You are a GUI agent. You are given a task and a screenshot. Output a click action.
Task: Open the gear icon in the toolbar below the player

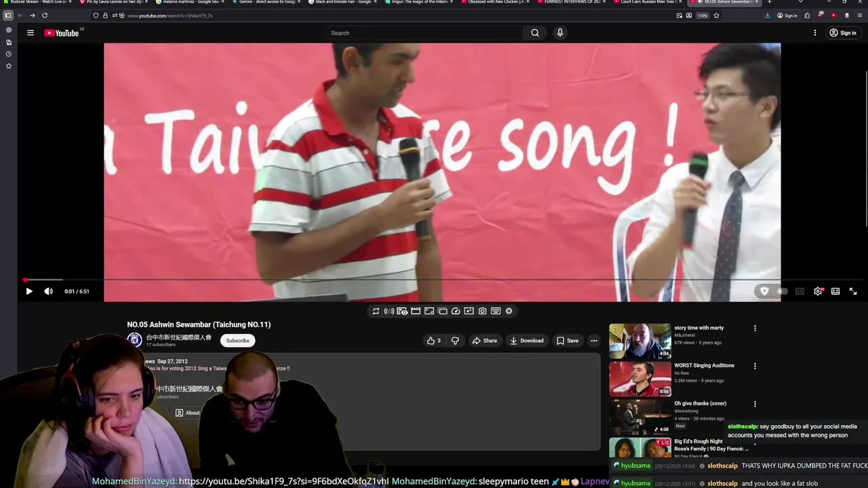[x=509, y=311]
